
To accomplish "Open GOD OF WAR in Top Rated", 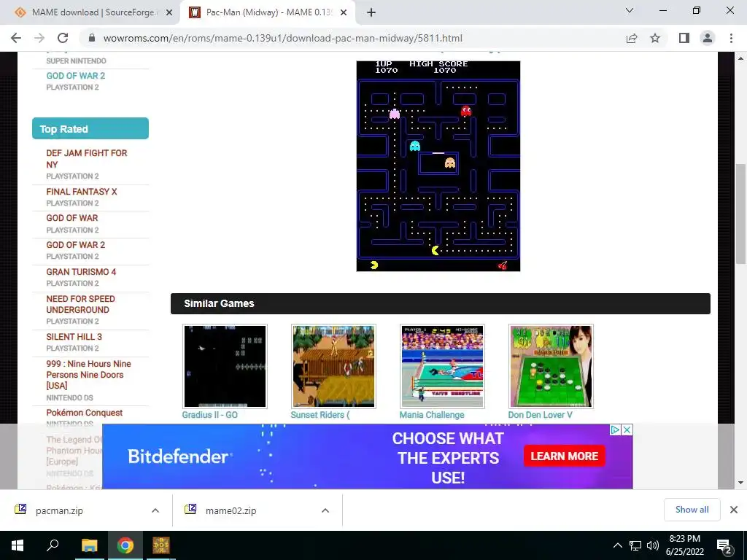I will (x=72, y=218).
